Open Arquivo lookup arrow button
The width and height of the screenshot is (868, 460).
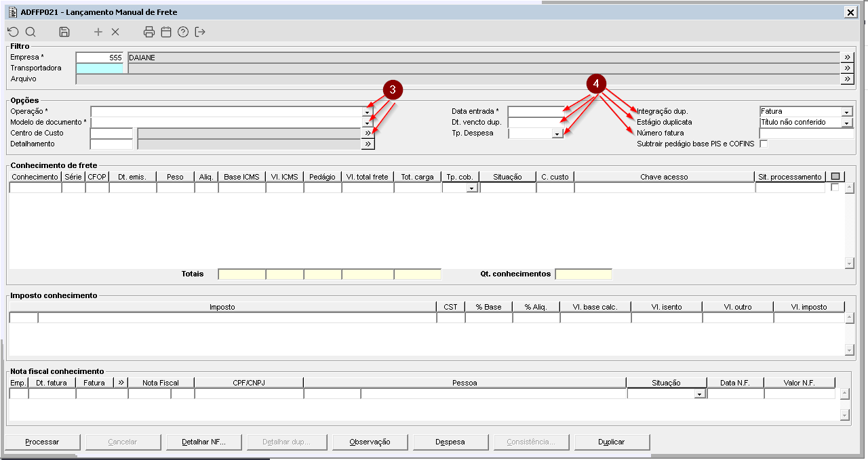tap(846, 79)
